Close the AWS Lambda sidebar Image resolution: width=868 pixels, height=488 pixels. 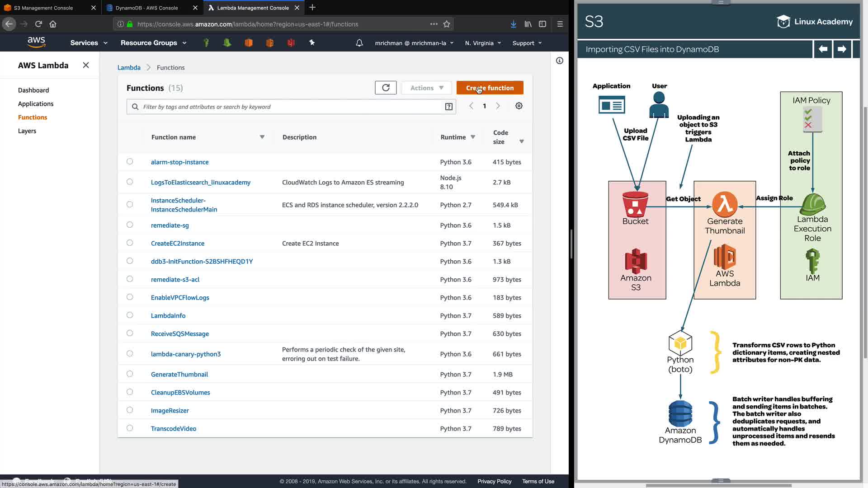86,65
